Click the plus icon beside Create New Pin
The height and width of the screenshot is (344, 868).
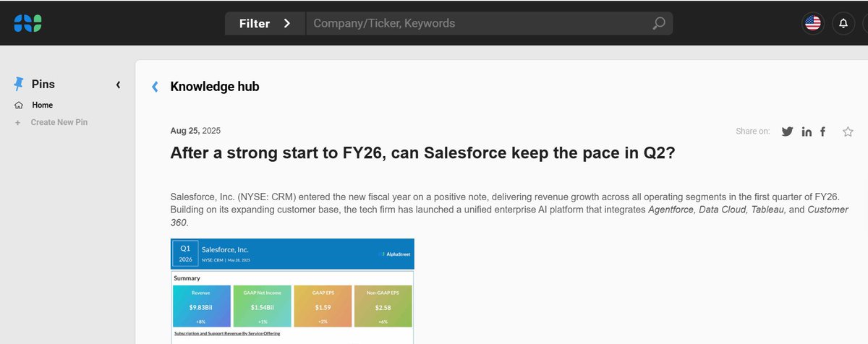pyautogui.click(x=17, y=122)
